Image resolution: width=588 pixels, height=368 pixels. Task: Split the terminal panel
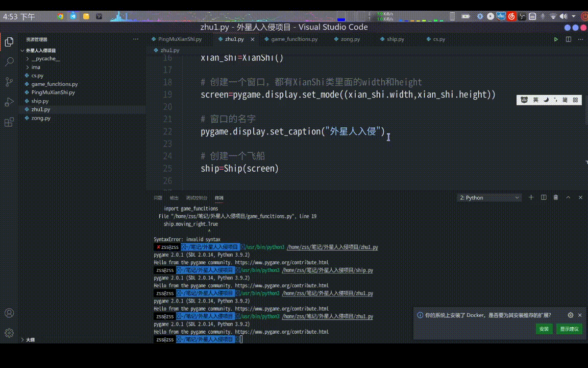(544, 197)
